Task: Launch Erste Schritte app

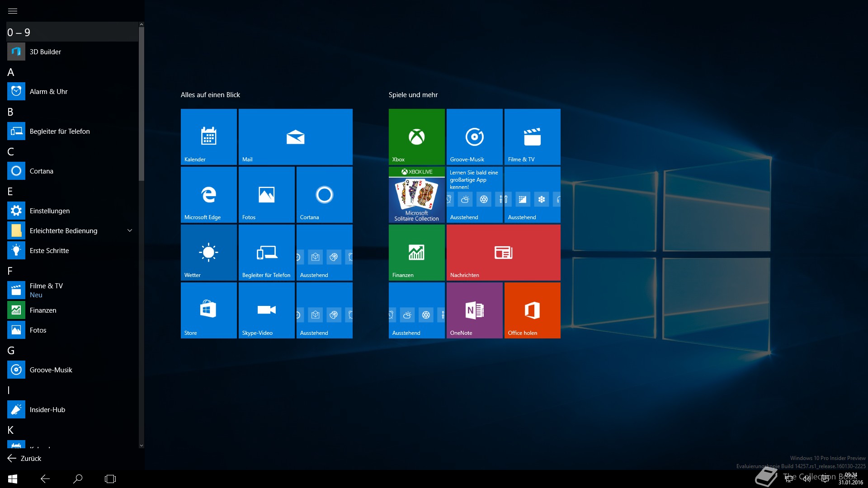Action: coord(72,250)
